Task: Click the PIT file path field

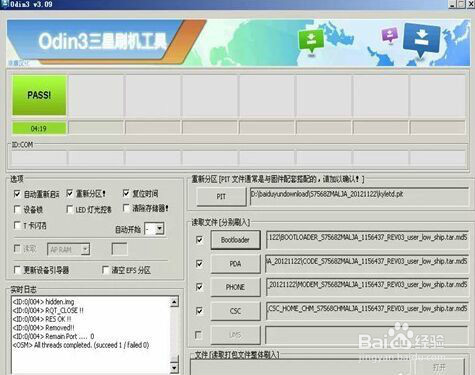Action: click(359, 196)
